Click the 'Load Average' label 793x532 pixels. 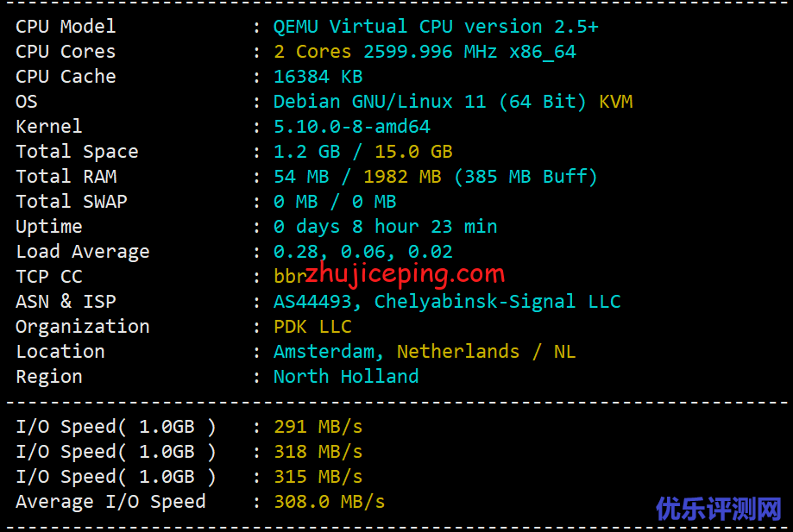(83, 252)
